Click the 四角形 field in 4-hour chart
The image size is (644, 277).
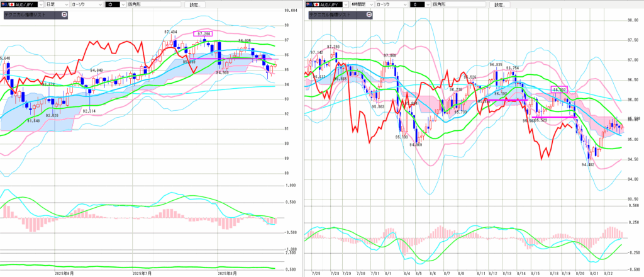click(458, 4)
